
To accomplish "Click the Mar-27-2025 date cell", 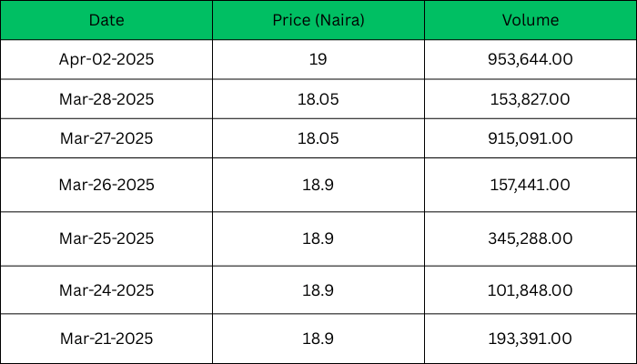I will (x=107, y=138).
